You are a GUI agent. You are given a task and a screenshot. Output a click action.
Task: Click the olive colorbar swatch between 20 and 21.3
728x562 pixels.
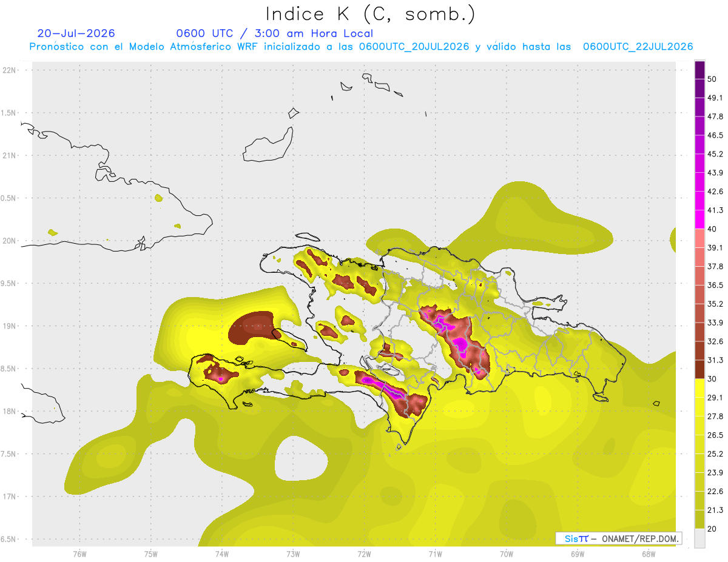(x=699, y=519)
